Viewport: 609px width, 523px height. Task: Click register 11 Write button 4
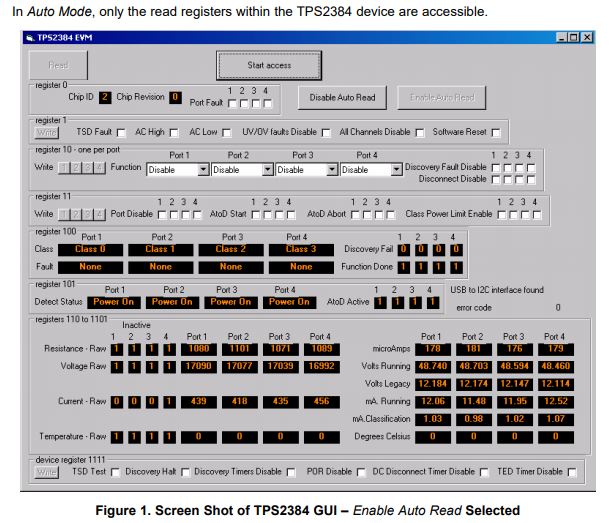[x=99, y=214]
